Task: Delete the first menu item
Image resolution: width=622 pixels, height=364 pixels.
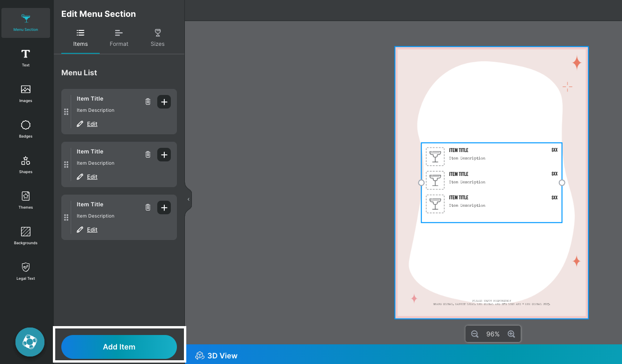Action: (x=148, y=102)
